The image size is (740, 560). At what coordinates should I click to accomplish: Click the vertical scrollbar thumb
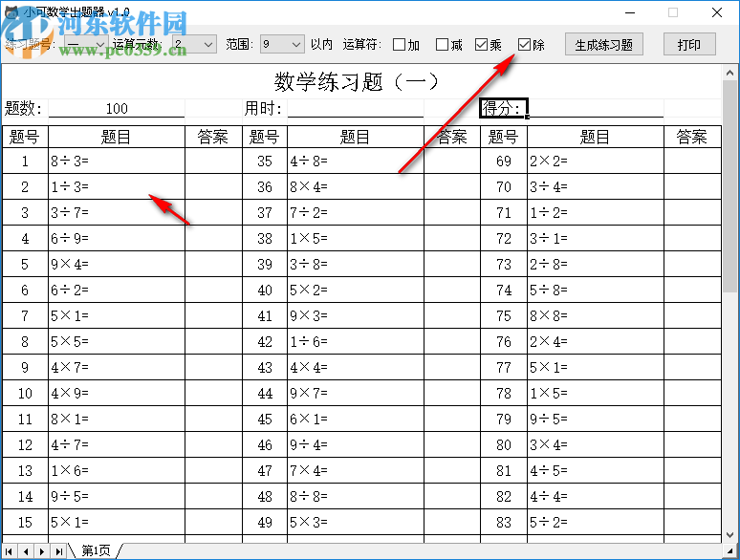click(x=730, y=186)
